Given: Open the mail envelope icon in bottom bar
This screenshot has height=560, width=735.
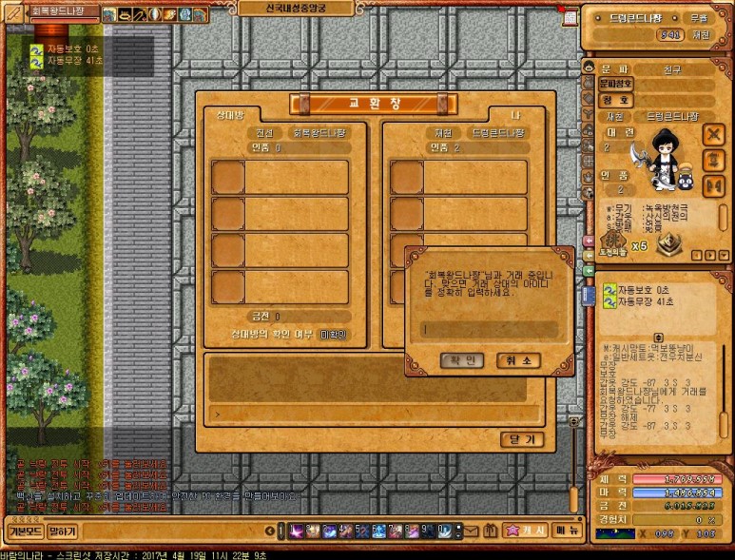Looking at the screenshot, I should tap(472, 531).
